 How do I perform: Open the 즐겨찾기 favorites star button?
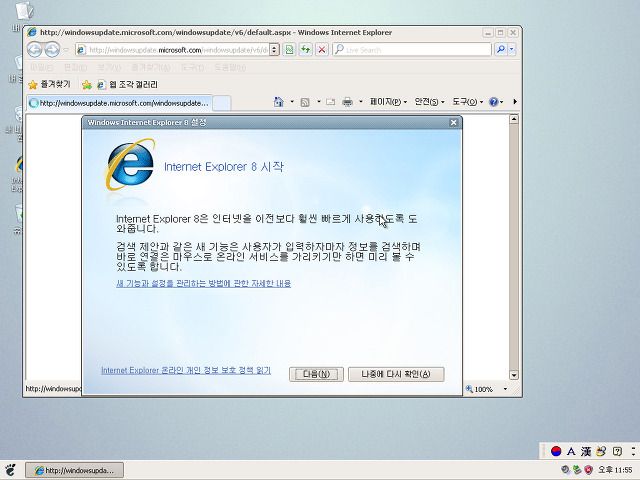(x=49, y=84)
